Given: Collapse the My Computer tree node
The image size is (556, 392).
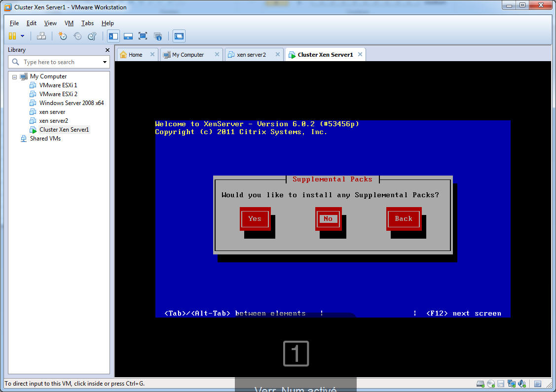Looking at the screenshot, I should (x=15, y=77).
